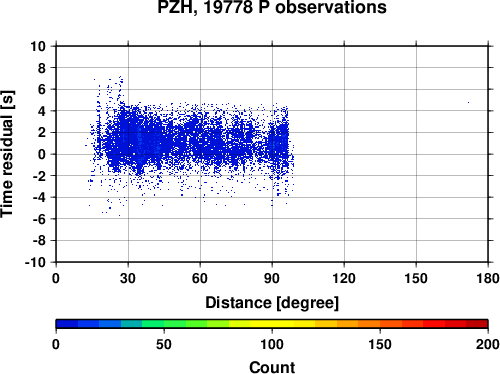Screen dimensions: 500x374
Task: Click the y-axis tick label "-10"
Action: (x=36, y=262)
